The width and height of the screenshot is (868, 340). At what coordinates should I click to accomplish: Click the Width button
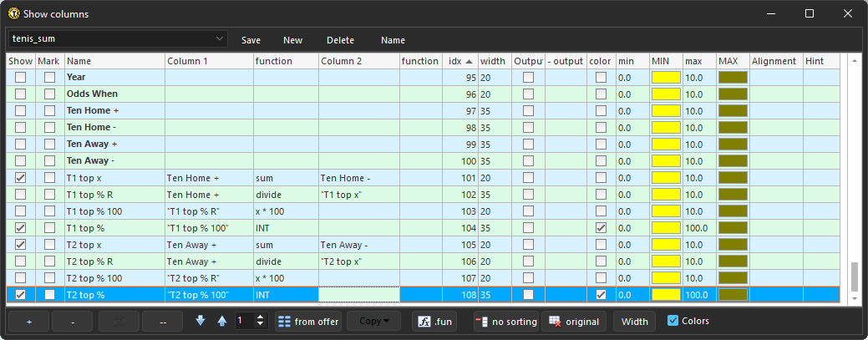tap(634, 322)
